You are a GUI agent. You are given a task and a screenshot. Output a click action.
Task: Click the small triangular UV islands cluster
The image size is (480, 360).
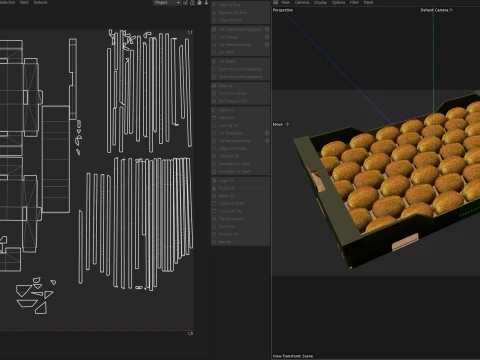coord(36,295)
